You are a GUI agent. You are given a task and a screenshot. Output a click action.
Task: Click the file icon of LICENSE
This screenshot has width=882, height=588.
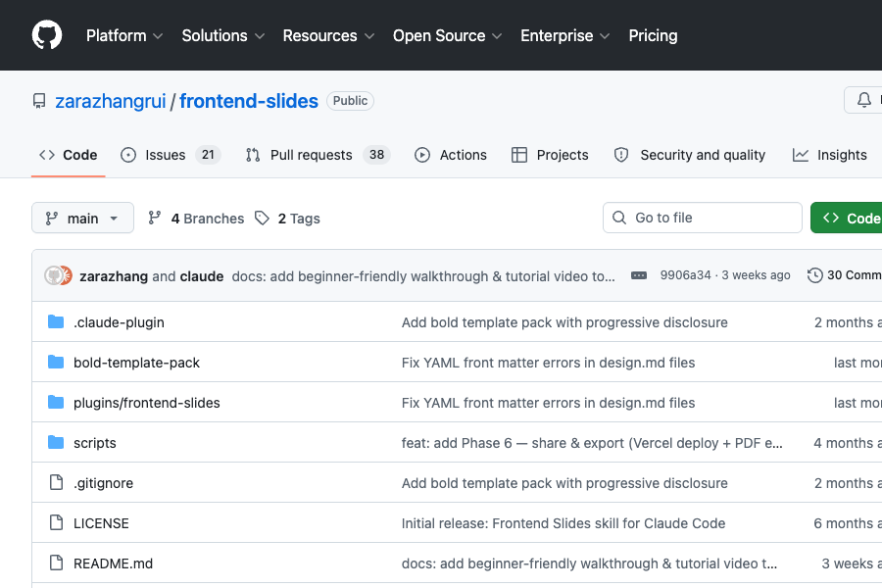pyautogui.click(x=56, y=522)
